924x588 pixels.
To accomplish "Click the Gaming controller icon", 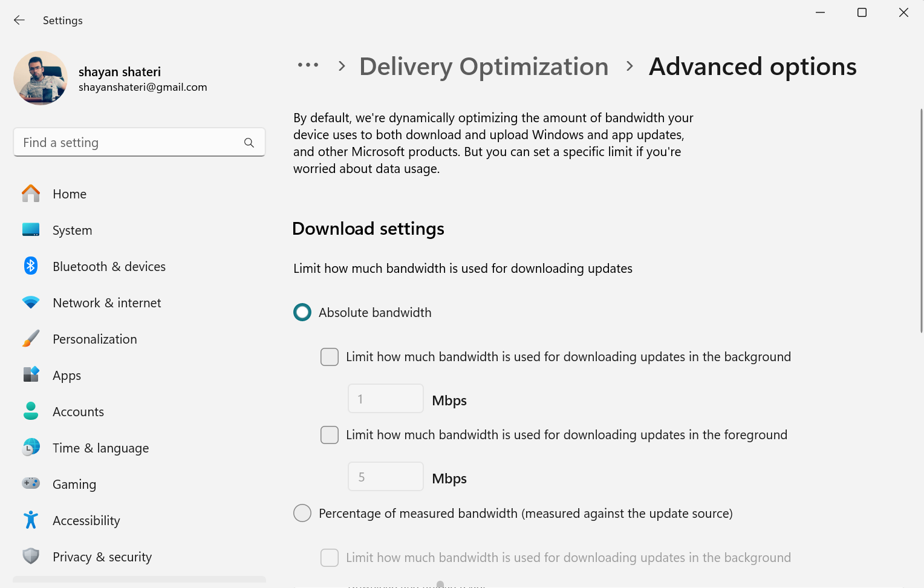I will (31, 484).
